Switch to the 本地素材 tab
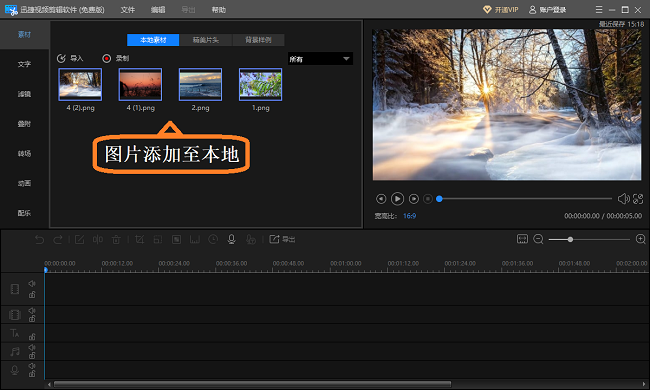The image size is (650, 390). [153, 40]
